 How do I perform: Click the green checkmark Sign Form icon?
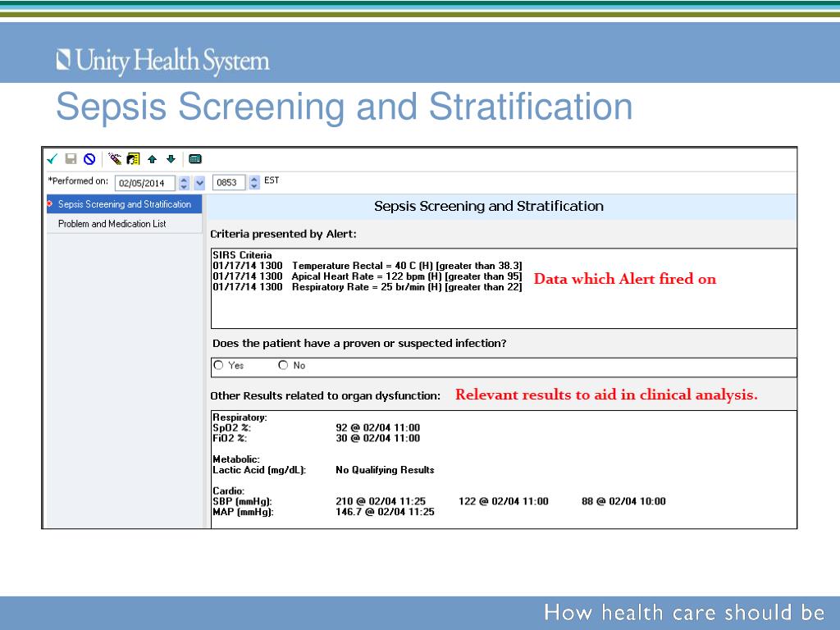[x=52, y=159]
